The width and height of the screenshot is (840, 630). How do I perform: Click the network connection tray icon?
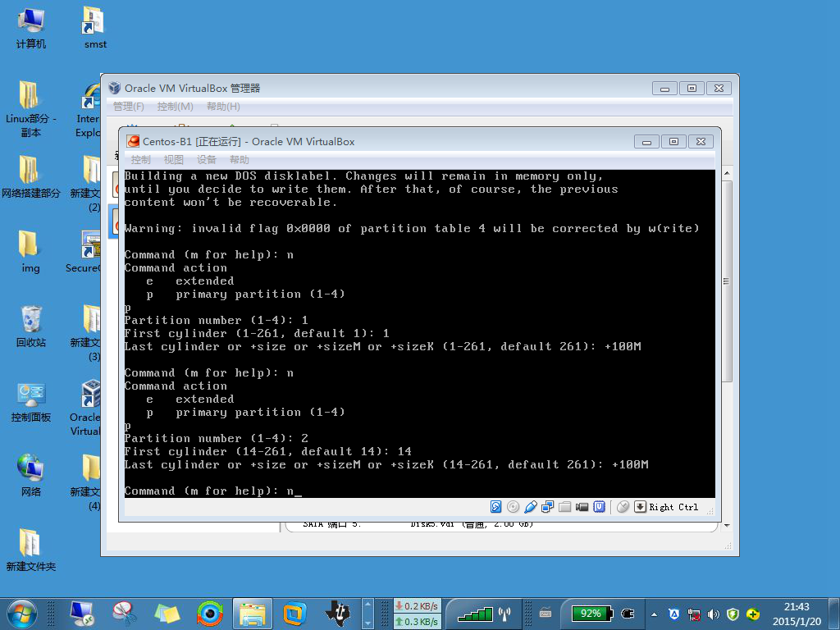[x=694, y=614]
